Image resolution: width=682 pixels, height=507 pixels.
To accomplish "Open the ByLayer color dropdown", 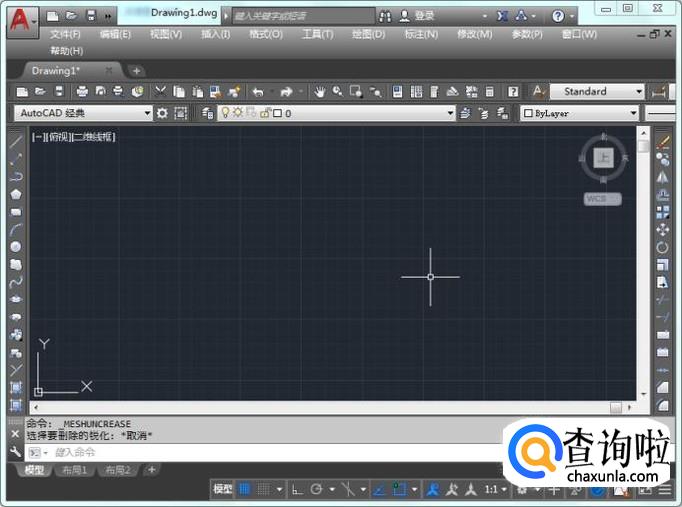I will coord(579,113).
